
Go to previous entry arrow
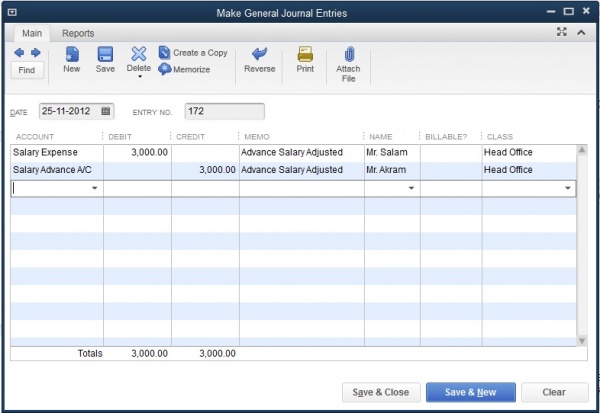pos(20,52)
